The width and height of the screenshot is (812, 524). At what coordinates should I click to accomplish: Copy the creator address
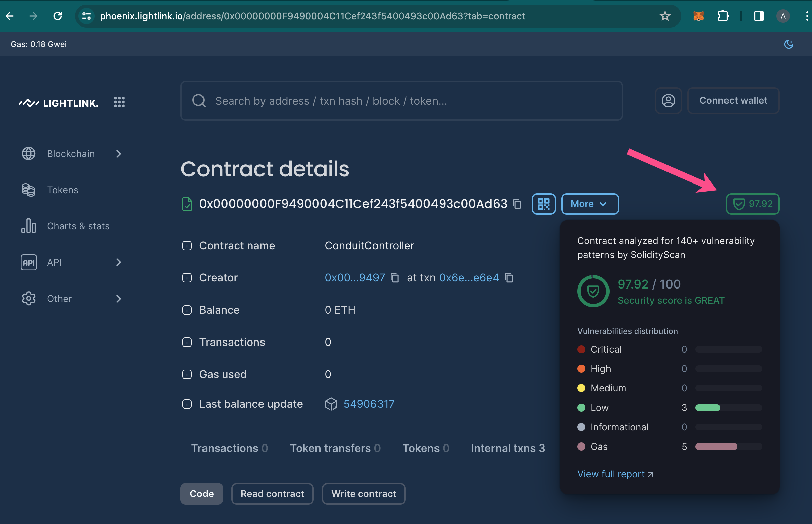395,278
